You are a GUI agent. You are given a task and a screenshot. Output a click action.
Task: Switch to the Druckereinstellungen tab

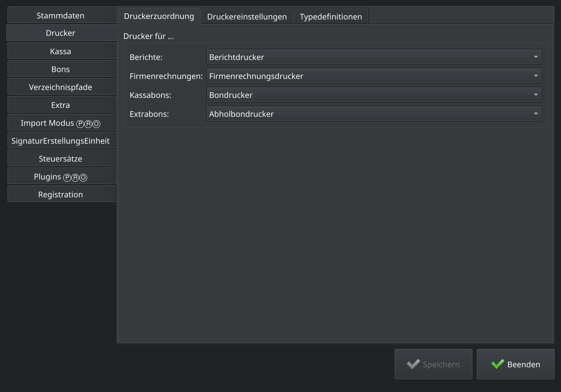[247, 17]
